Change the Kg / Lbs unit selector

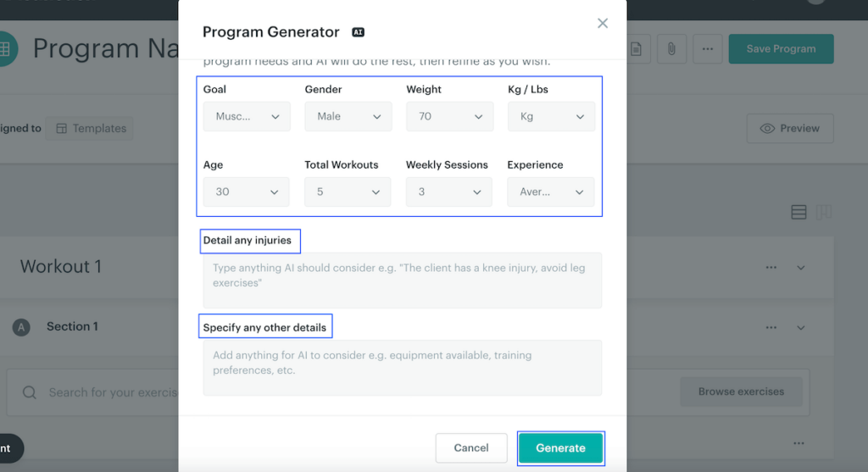coord(551,117)
